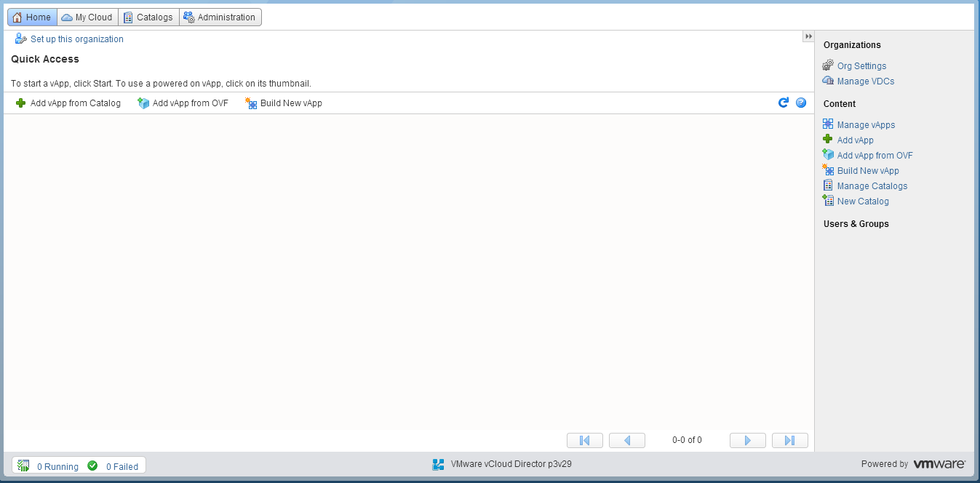Viewport: 980px width, 483px height.
Task: Jump to the last page button
Action: tap(789, 440)
